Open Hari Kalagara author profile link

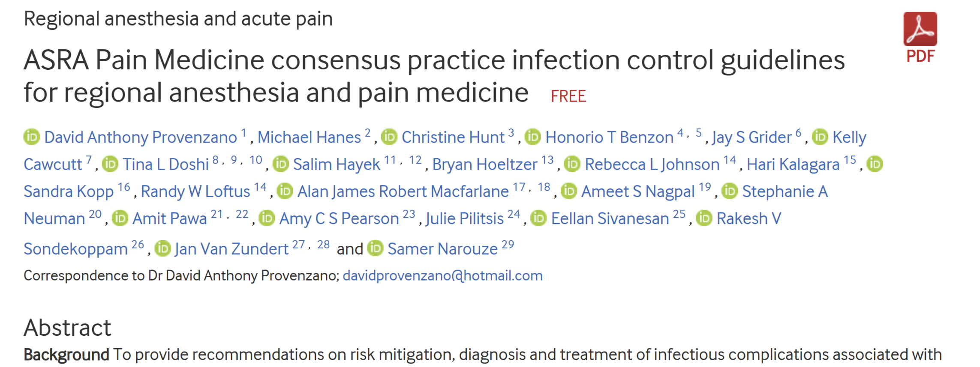pyautogui.click(x=793, y=164)
